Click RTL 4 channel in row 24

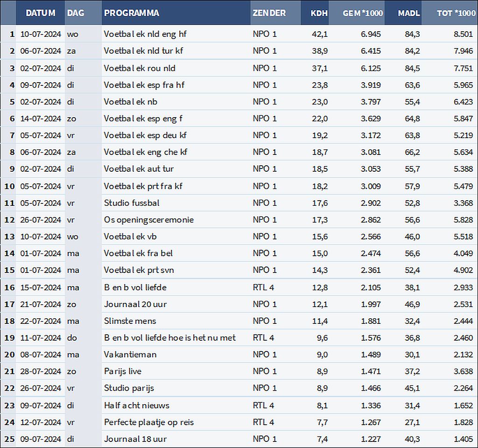(263, 422)
